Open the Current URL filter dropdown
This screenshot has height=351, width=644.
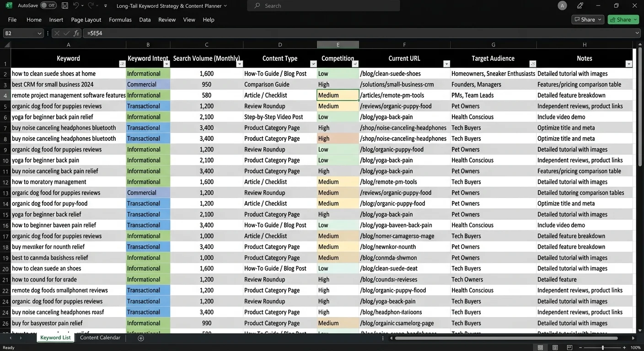pos(446,64)
